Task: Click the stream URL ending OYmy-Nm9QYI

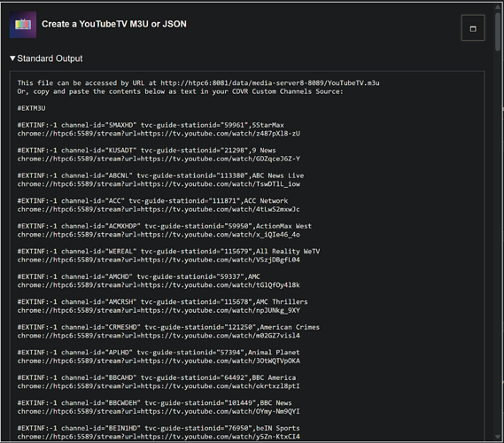Action: [x=159, y=411]
